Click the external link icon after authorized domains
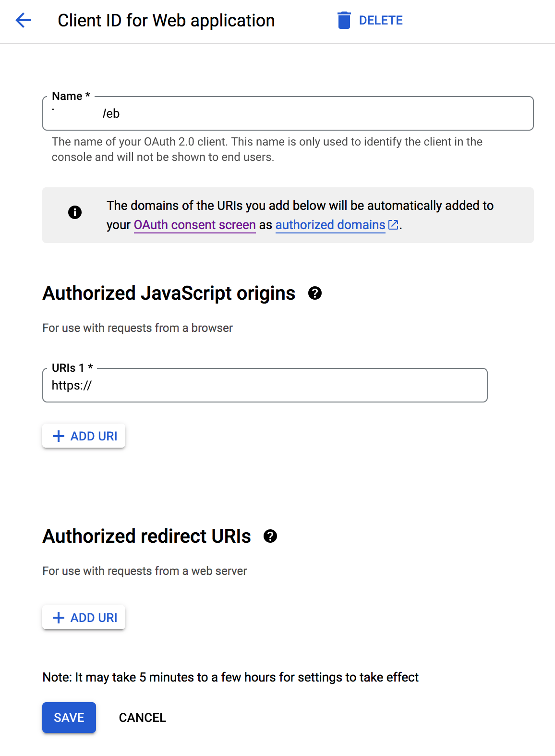The height and width of the screenshot is (756, 555). point(393,225)
